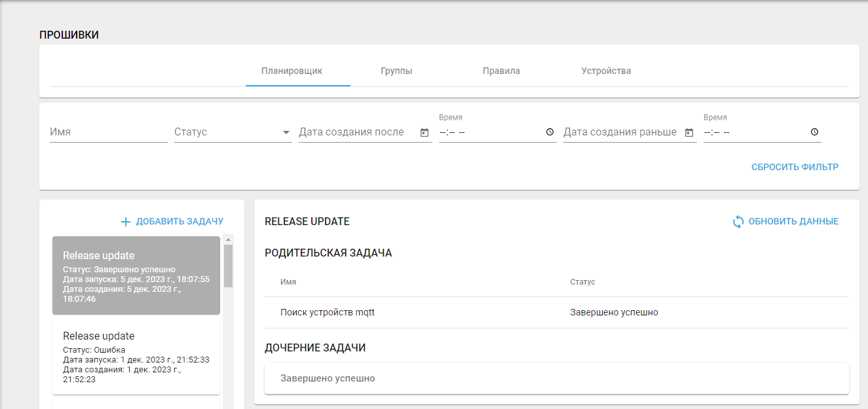Expand Завершено успешно panel under Дочерние задачи
Viewport: 868px width, 409px height.
pyautogui.click(x=556, y=378)
